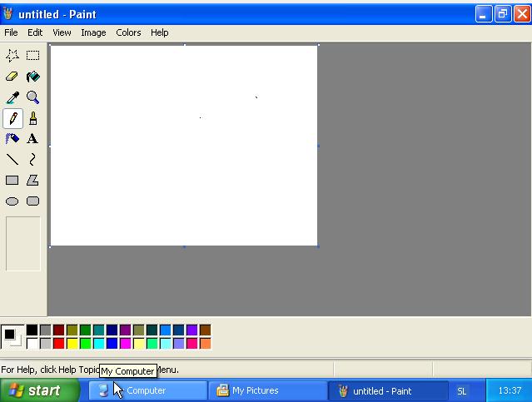Pick the Ellipse tool
The height and width of the screenshot is (402, 532).
tap(12, 201)
